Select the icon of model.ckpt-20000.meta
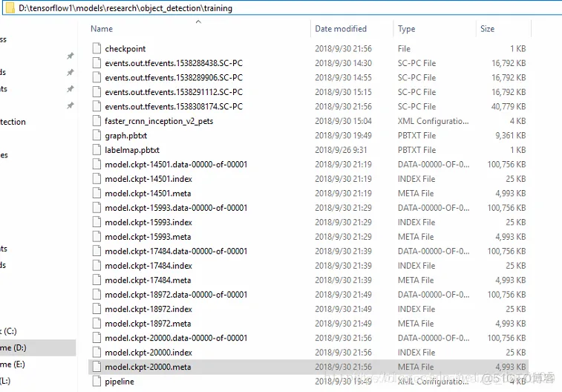The image size is (562, 392). pos(97,367)
